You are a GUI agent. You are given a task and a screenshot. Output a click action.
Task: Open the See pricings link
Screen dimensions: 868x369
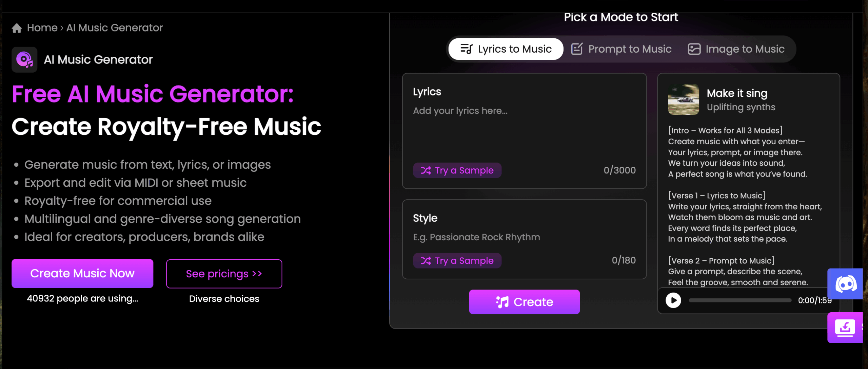tap(224, 274)
